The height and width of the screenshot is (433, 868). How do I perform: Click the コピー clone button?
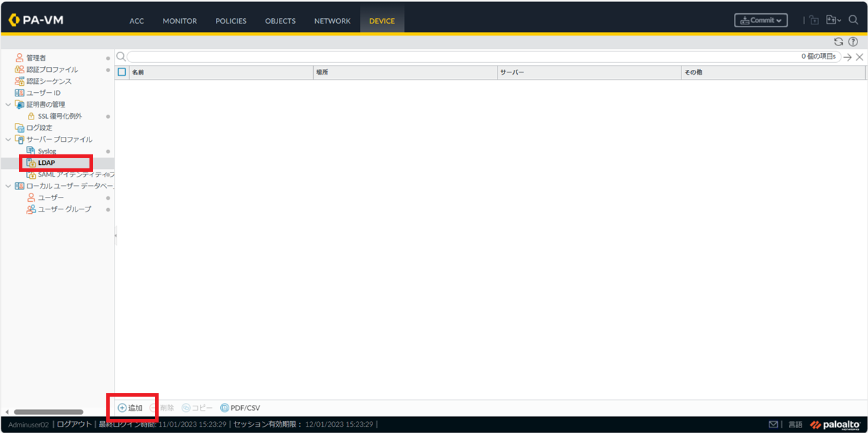point(197,408)
